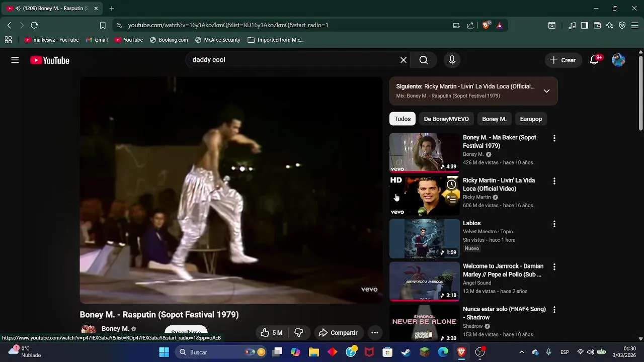Viewport: 644px width, 362px height.
Task: Open Labios video thumbnail
Action: (424, 238)
